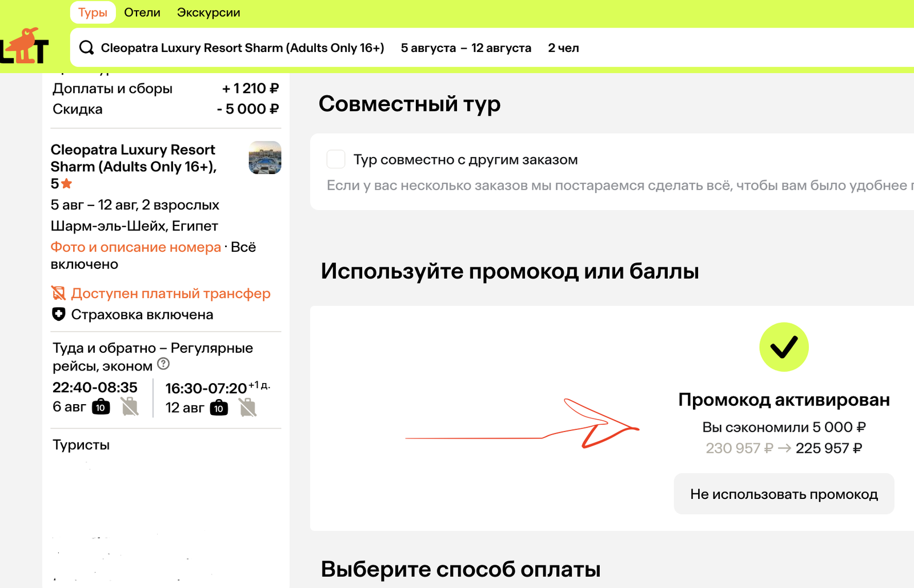Image resolution: width=914 pixels, height=588 pixels.
Task: Open the Cleopatra Luxury Resort hotel thumbnail
Action: point(265,158)
